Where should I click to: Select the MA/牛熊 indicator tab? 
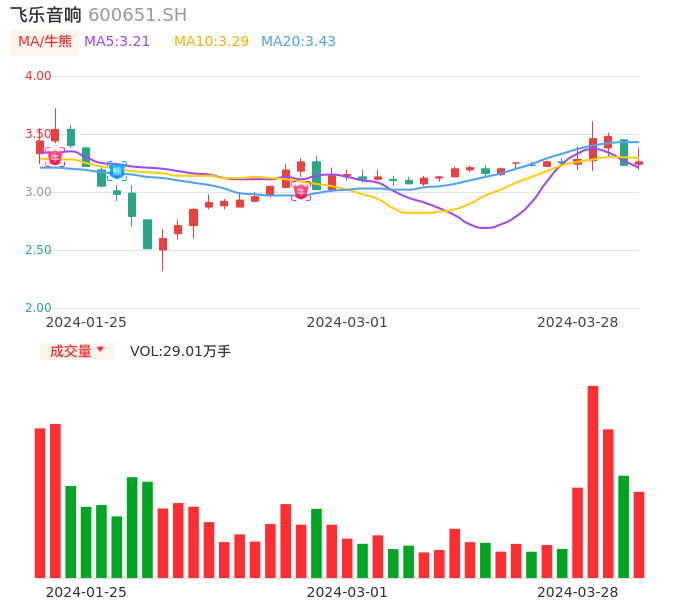click(x=45, y=42)
